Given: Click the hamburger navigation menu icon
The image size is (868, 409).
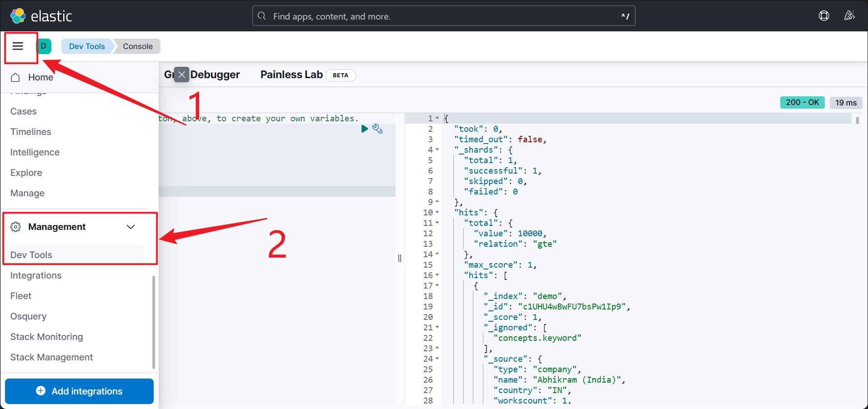Looking at the screenshot, I should coord(18,46).
